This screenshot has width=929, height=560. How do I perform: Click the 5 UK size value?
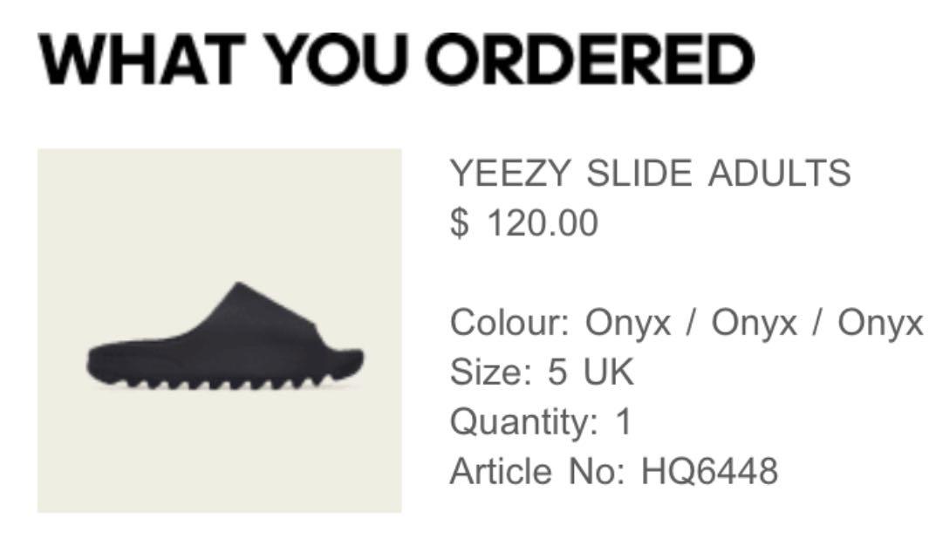(x=591, y=372)
